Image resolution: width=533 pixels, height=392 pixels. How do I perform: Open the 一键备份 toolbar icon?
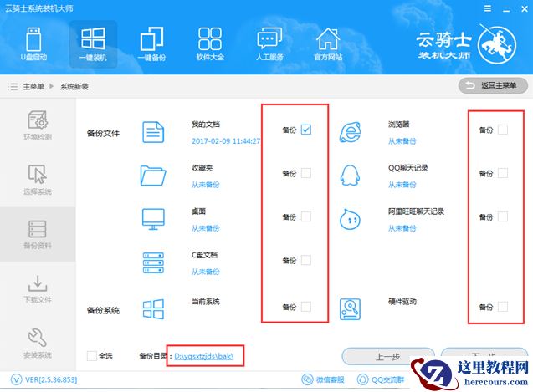point(151,44)
